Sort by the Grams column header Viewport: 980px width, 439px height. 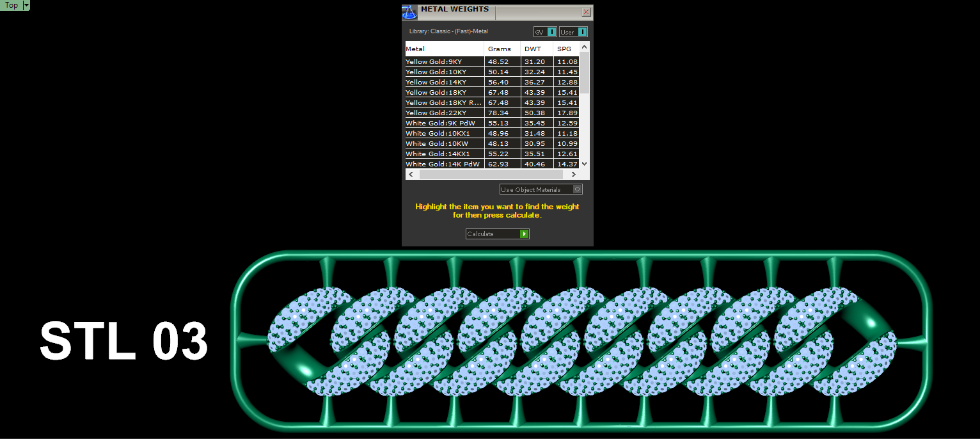pyautogui.click(x=502, y=49)
